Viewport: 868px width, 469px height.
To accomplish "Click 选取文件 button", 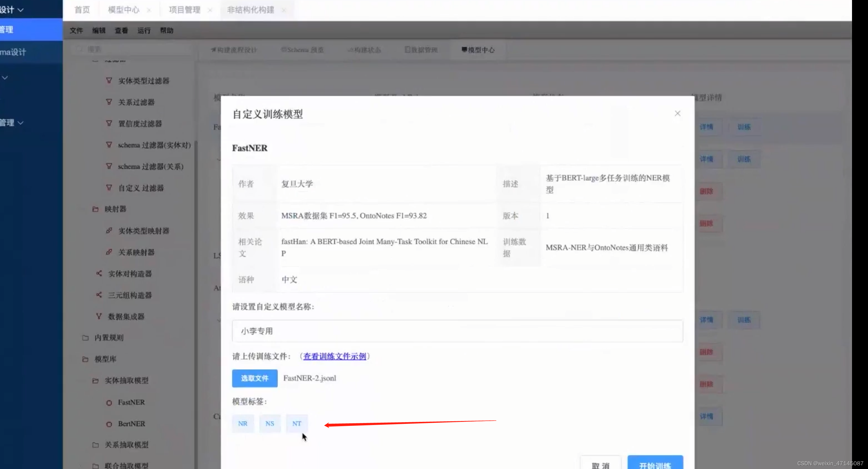I will (x=255, y=378).
